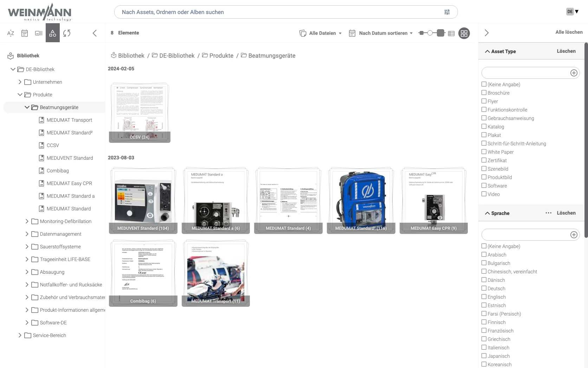Go to Produkte in breadcrumb
Screen dimensions: 588x368
221,56
